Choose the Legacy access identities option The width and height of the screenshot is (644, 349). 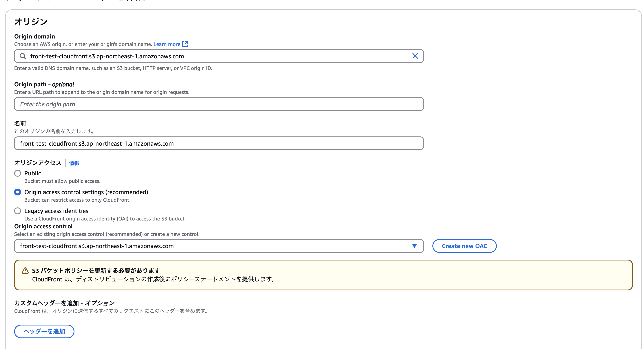(18, 211)
